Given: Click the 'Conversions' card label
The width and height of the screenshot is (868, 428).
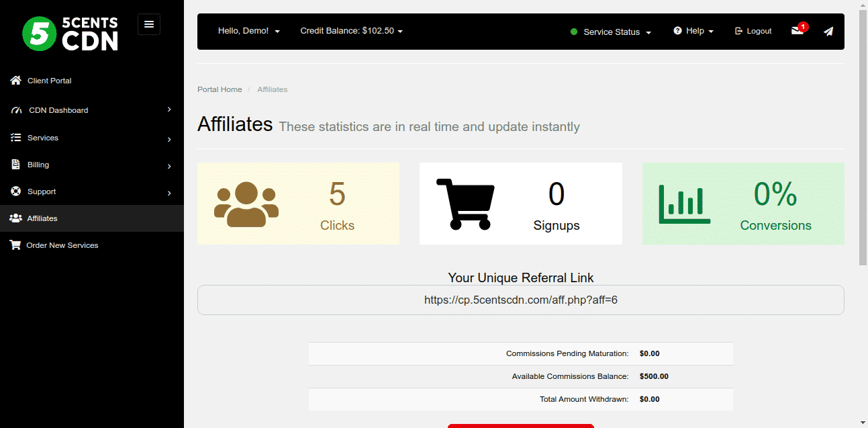Looking at the screenshot, I should pos(775,226).
